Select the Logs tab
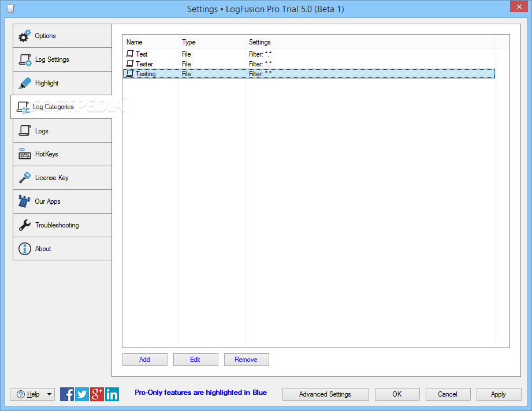532x411 pixels. pos(62,131)
